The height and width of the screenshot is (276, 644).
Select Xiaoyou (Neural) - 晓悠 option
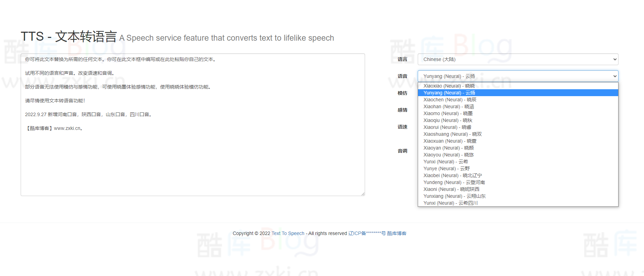click(448, 155)
